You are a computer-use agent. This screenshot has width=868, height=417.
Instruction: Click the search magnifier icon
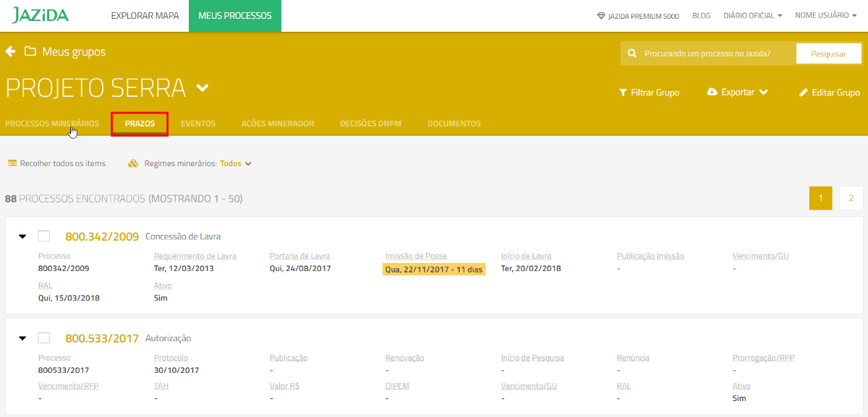(631, 53)
